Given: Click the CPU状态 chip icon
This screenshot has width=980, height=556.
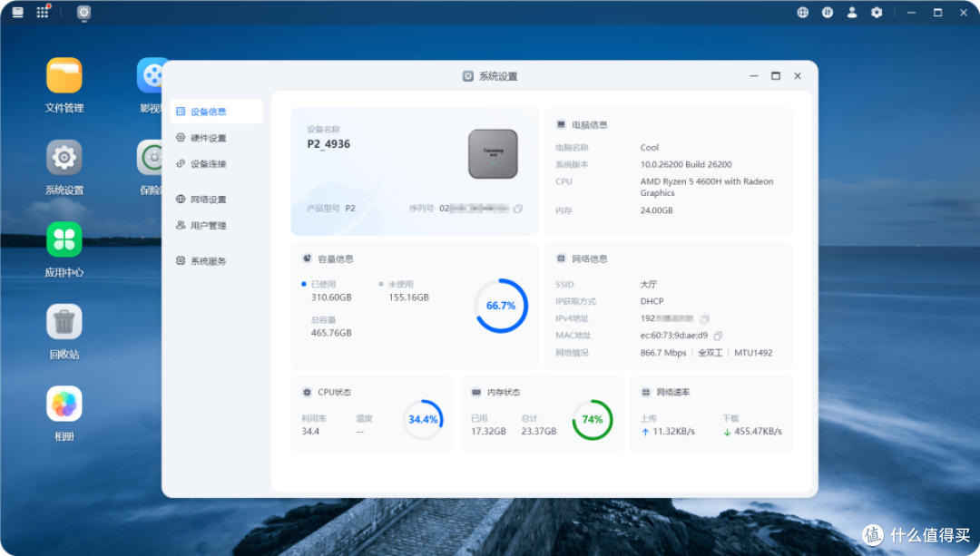Looking at the screenshot, I should (307, 393).
